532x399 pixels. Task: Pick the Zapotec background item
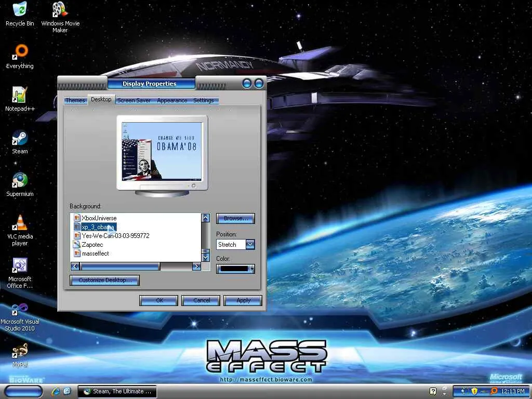pyautogui.click(x=92, y=244)
